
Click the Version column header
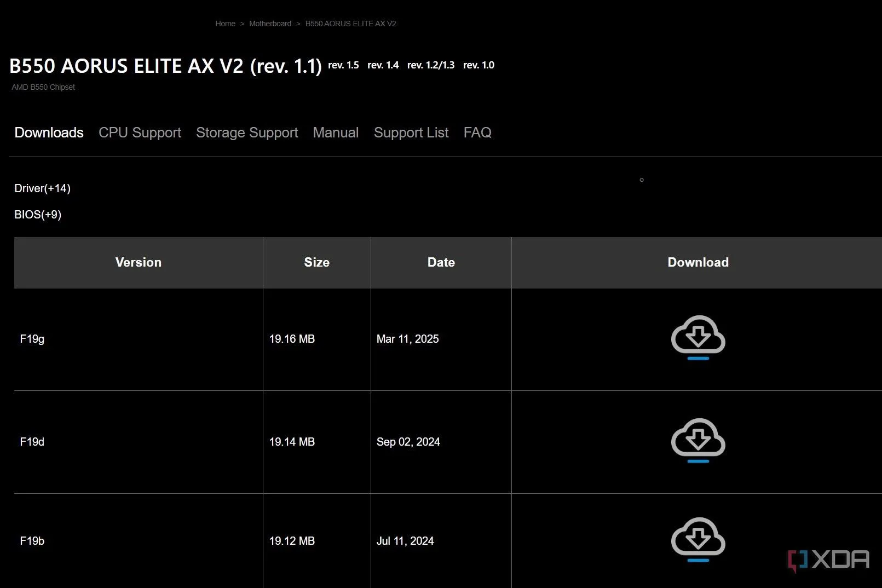(x=139, y=262)
